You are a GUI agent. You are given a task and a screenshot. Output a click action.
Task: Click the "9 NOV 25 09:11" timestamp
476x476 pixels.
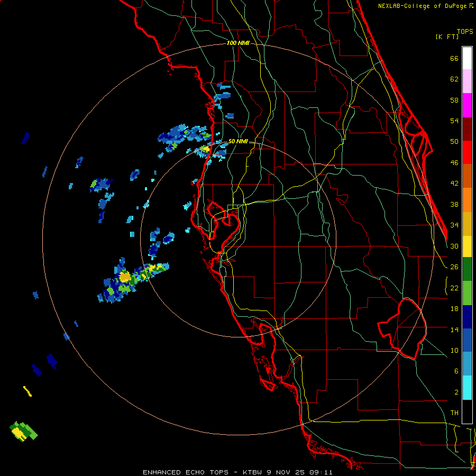point(300,472)
